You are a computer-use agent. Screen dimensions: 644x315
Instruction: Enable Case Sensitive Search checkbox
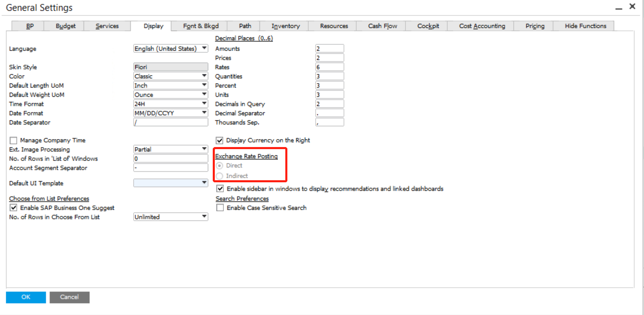[x=220, y=208]
